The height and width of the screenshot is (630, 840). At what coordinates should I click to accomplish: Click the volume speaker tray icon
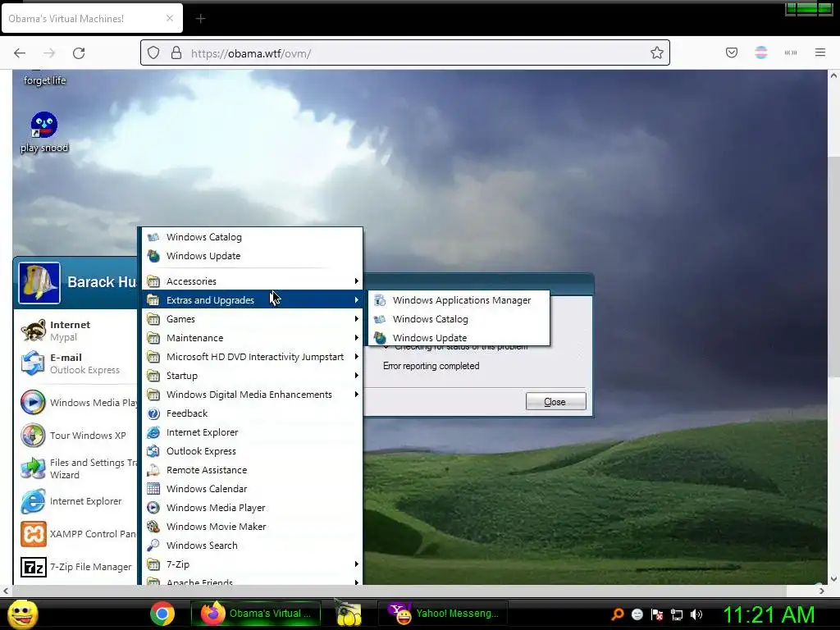click(x=696, y=614)
